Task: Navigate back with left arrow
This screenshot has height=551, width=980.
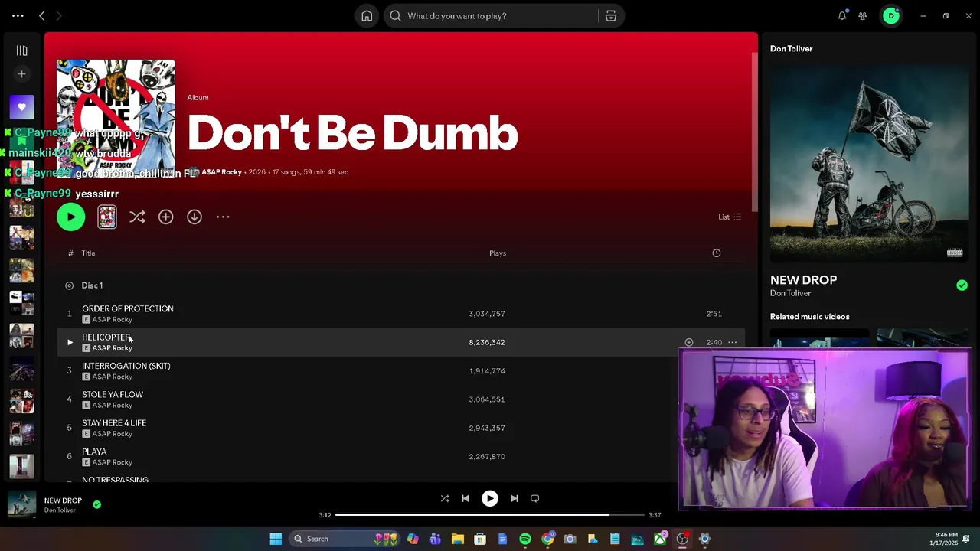Action: [42, 16]
